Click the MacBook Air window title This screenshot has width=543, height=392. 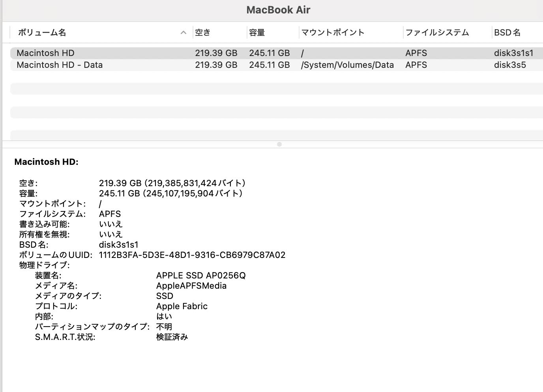278,9
